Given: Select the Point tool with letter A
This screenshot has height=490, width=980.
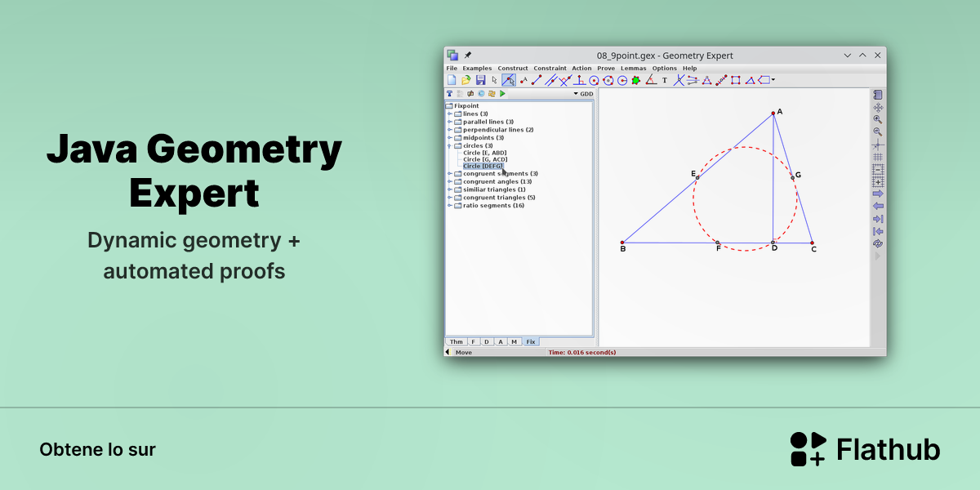Looking at the screenshot, I should (x=523, y=80).
